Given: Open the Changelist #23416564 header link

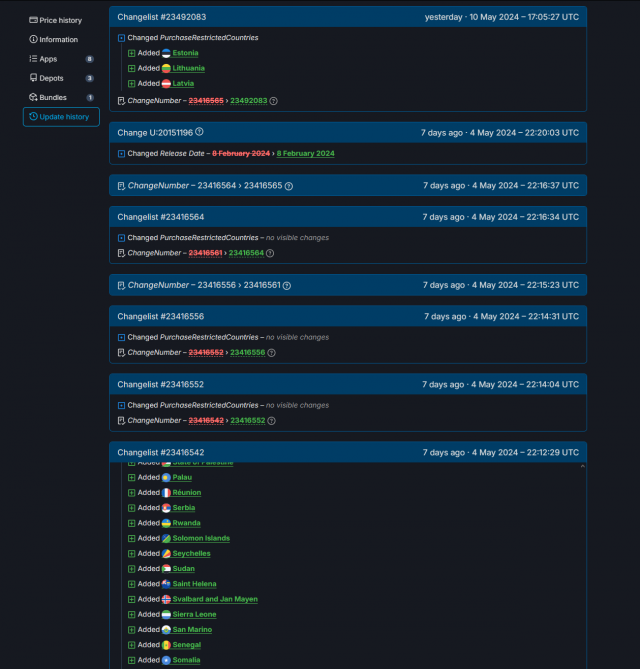Looking at the screenshot, I should [160, 217].
